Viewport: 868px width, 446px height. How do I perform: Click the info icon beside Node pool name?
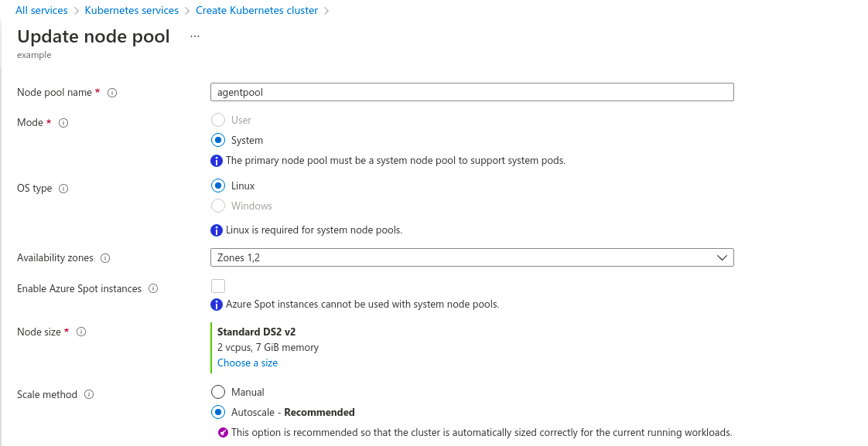click(x=112, y=93)
